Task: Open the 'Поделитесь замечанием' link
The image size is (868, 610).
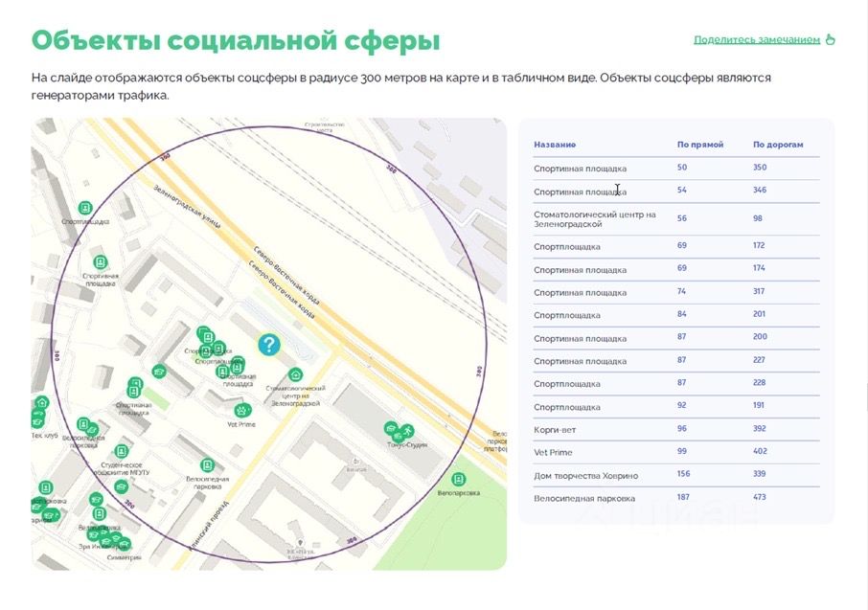Action: (757, 40)
